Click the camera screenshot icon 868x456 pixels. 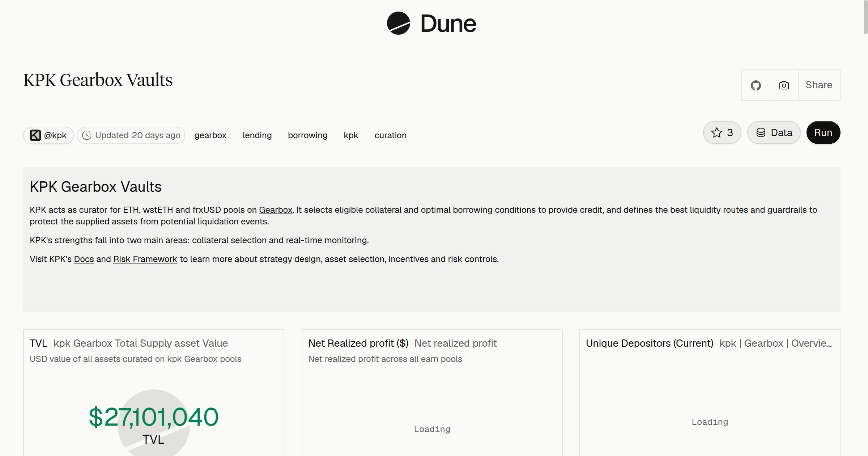[784, 85]
